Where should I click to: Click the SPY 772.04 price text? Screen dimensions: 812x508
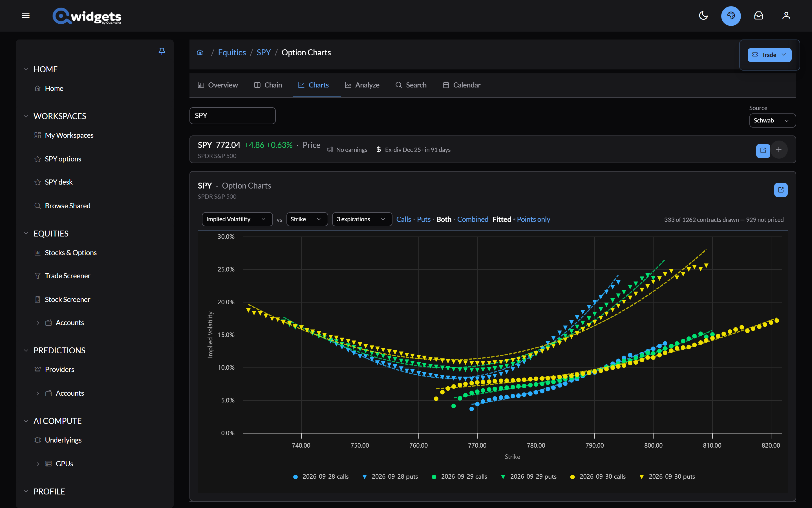(219, 145)
